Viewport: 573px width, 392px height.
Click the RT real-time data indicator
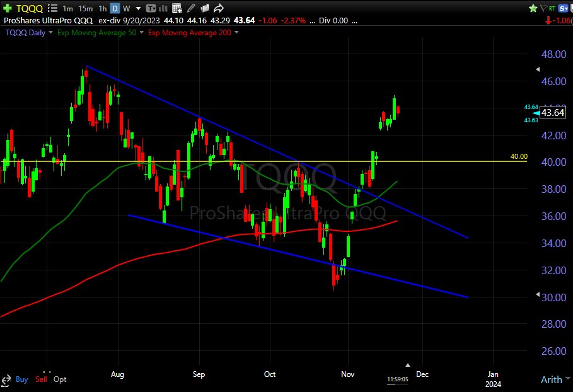click(x=552, y=8)
